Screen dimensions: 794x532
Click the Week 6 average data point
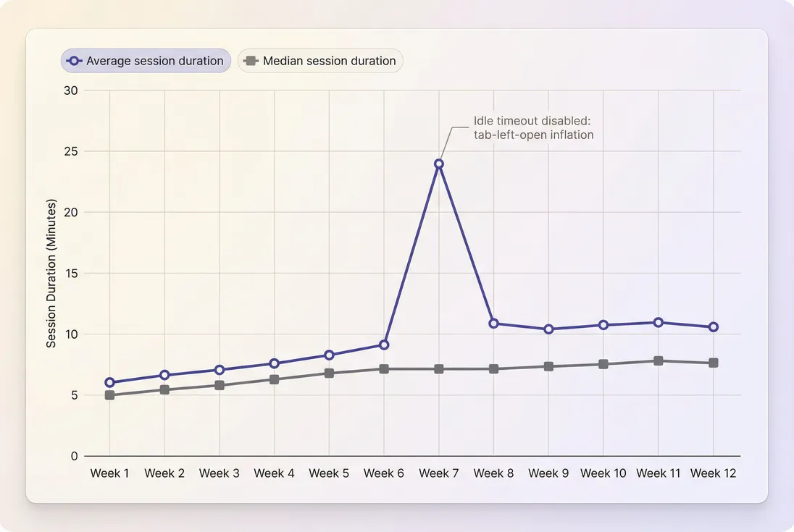tap(384, 345)
